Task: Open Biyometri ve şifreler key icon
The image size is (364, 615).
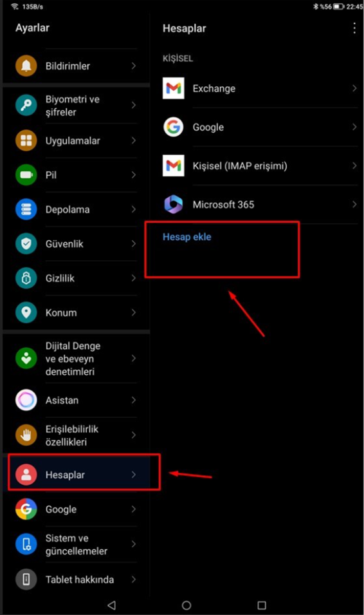Action: [26, 105]
